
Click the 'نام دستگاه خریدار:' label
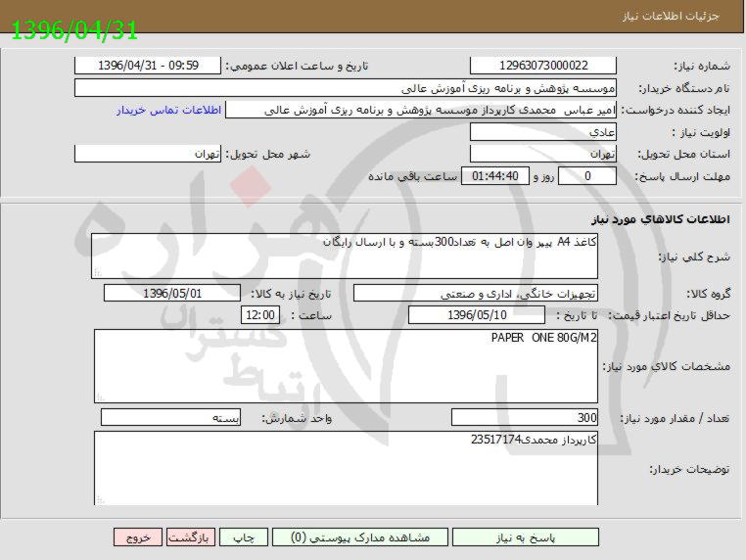[x=683, y=88]
